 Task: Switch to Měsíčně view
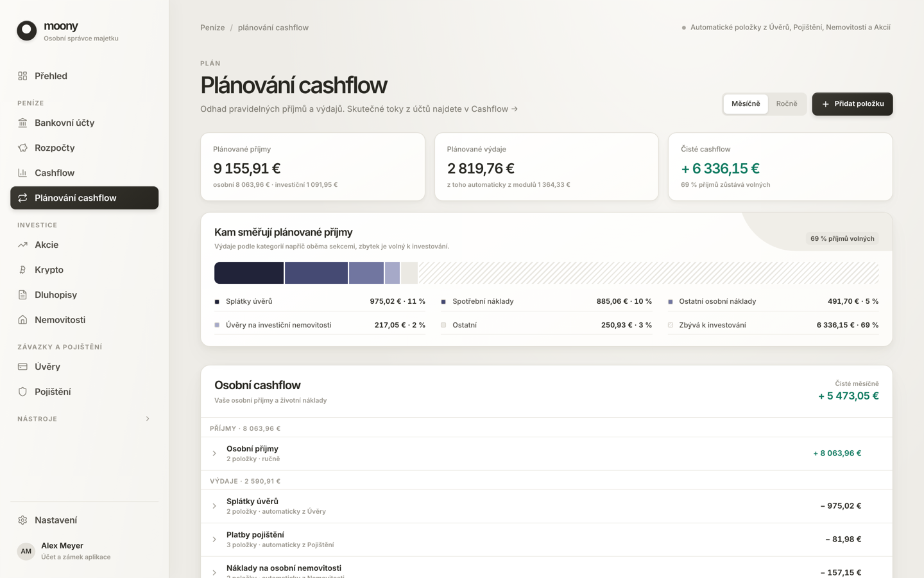pos(746,104)
